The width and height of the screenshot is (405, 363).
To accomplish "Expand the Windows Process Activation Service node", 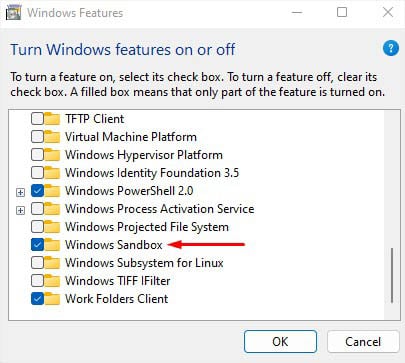I will pyautogui.click(x=21, y=210).
